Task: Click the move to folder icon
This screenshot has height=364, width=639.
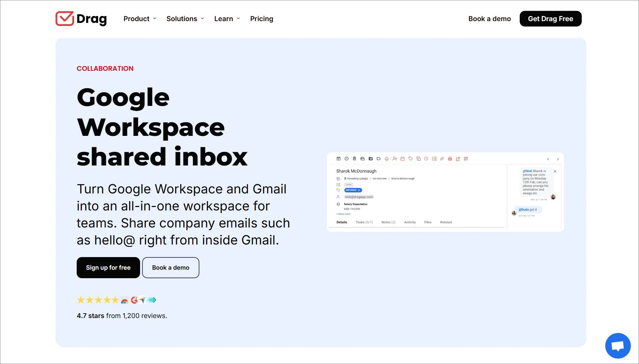Action: click(x=370, y=159)
